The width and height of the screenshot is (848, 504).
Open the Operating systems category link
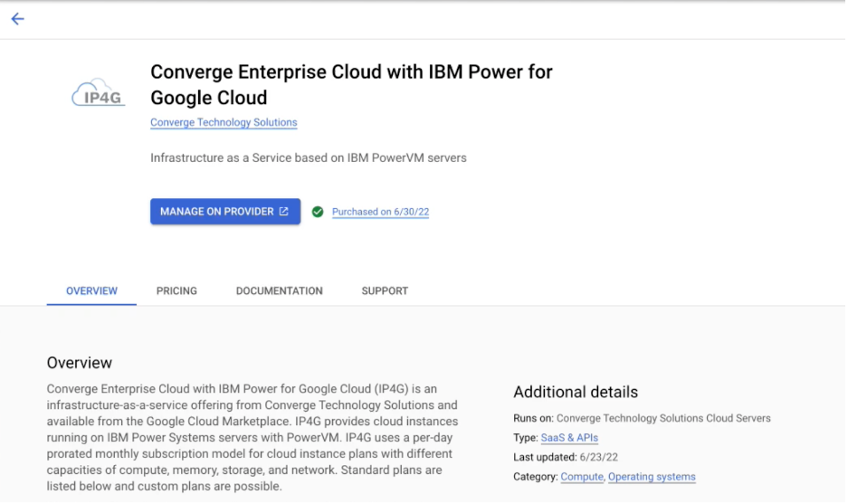[x=652, y=477]
